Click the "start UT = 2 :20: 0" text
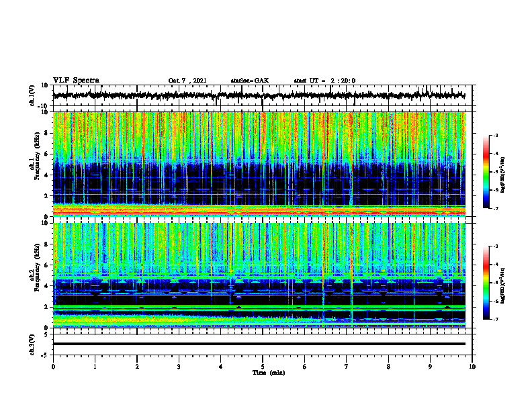532x411 pixels. [x=324, y=81]
